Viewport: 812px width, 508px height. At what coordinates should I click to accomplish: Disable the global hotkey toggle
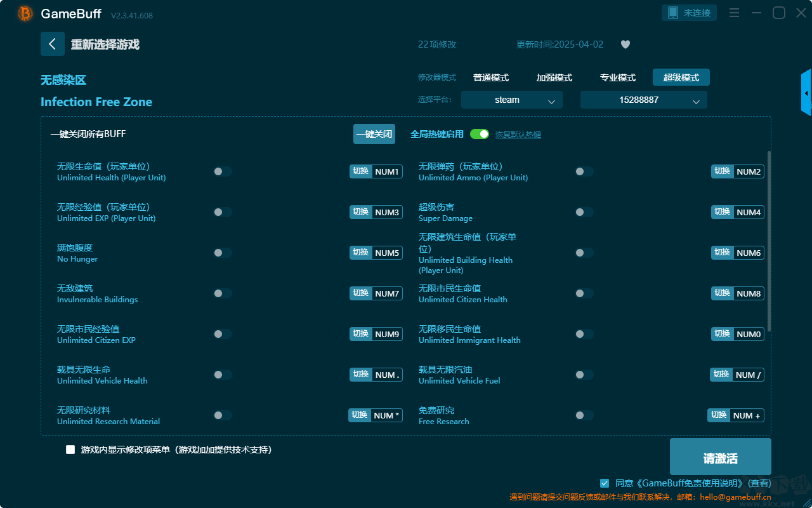pos(480,134)
